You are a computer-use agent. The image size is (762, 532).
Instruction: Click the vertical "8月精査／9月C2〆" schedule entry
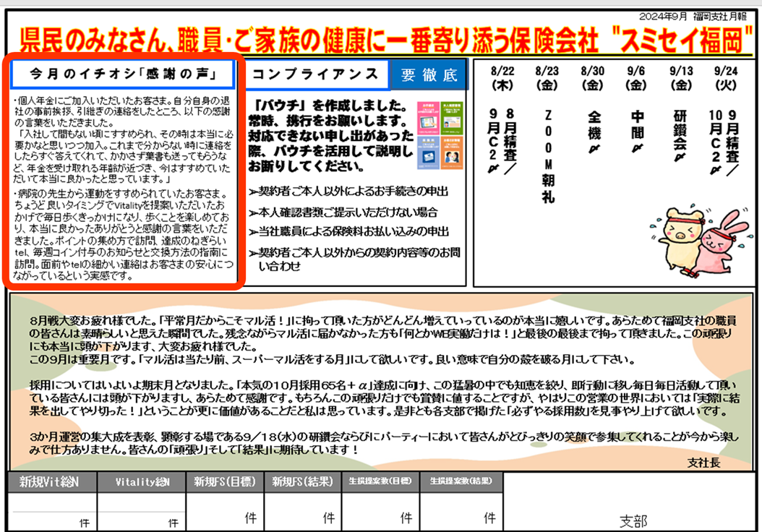coord(502,141)
